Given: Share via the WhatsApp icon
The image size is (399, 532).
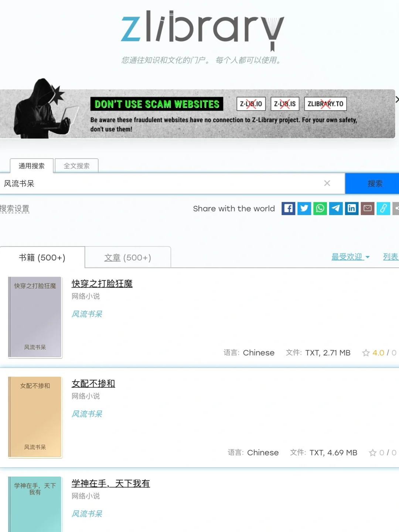Looking at the screenshot, I should click(320, 209).
